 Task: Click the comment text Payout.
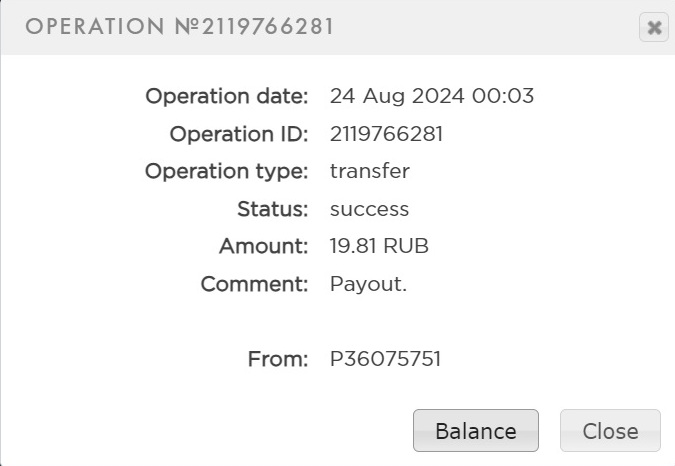click(x=368, y=283)
